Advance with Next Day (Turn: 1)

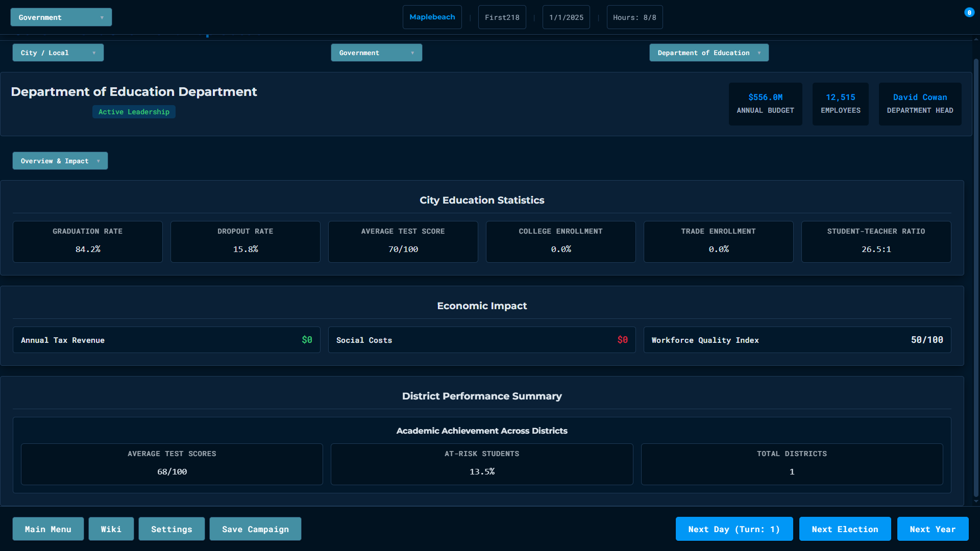point(733,529)
